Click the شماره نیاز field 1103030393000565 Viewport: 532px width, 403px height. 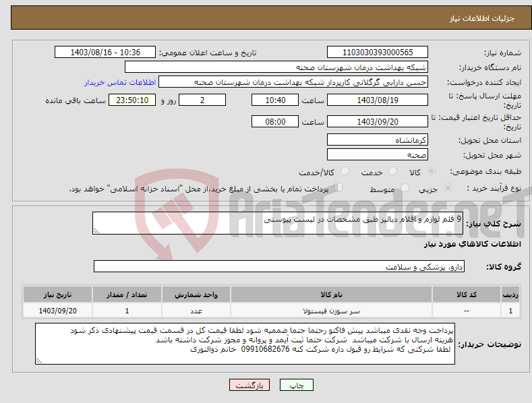(x=378, y=53)
